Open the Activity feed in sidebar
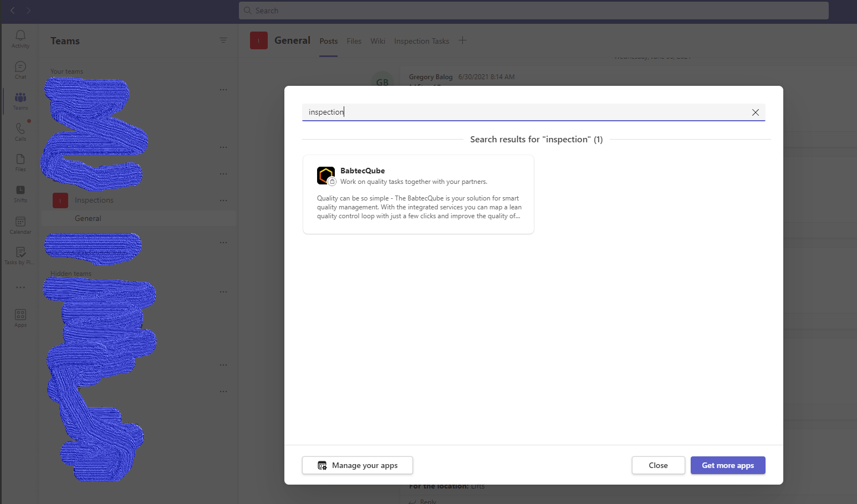Viewport: 857px width, 504px height. click(21, 39)
